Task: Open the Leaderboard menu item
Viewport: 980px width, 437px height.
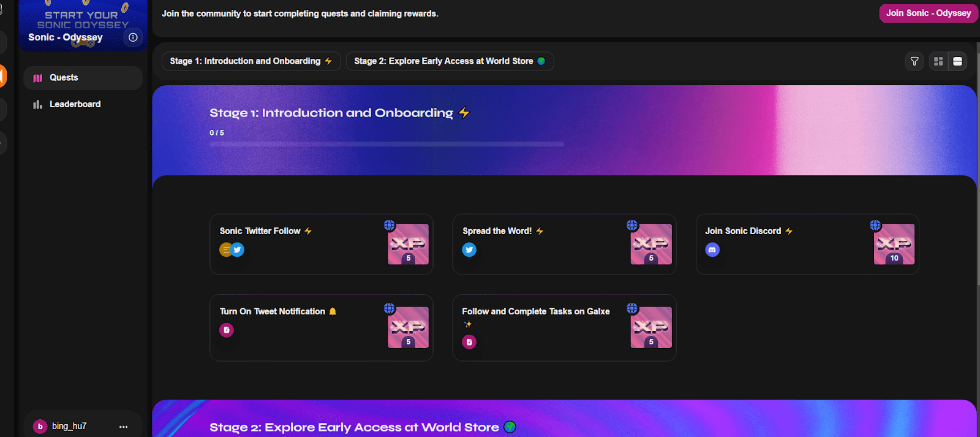Action: coord(83,104)
